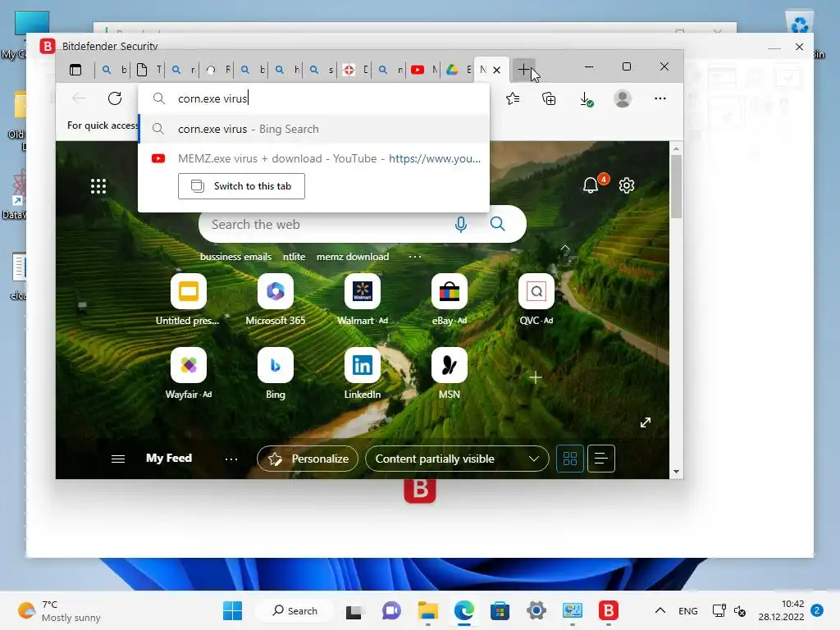
Task: Click the voice search microphone icon
Action: point(461,225)
